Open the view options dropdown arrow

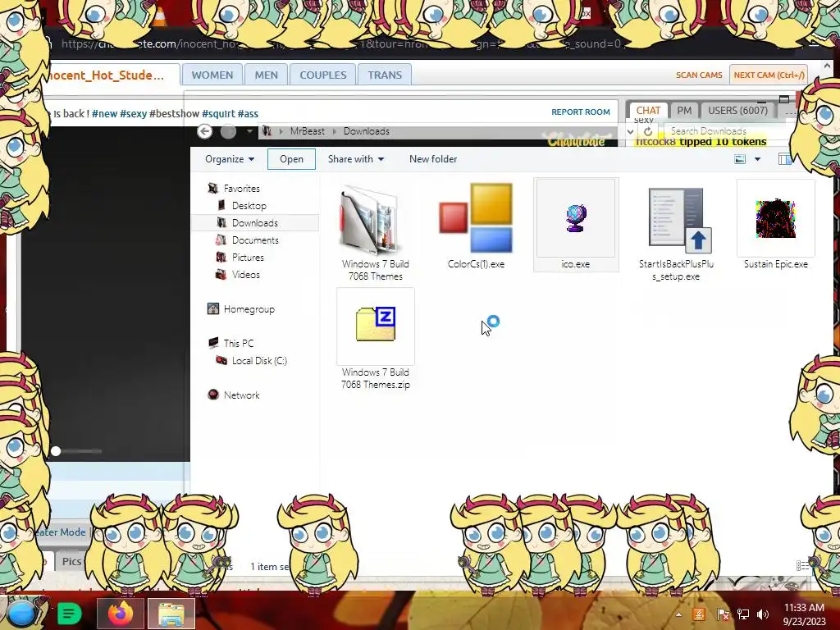(757, 159)
